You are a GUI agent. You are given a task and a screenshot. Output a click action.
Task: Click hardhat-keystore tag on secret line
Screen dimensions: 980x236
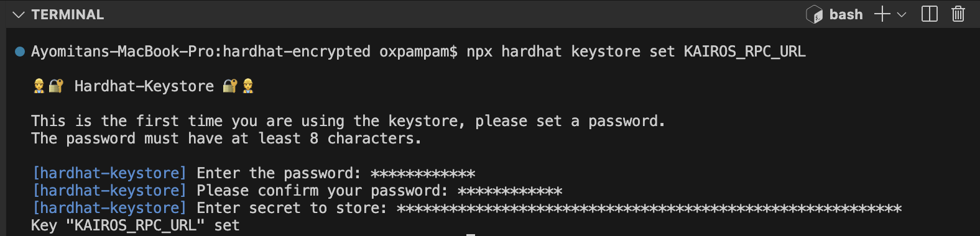coord(109,208)
